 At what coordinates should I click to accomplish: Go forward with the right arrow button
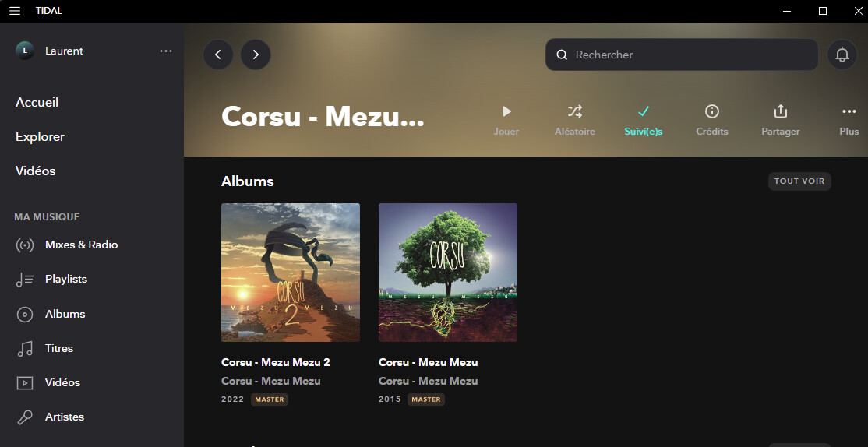coord(256,55)
